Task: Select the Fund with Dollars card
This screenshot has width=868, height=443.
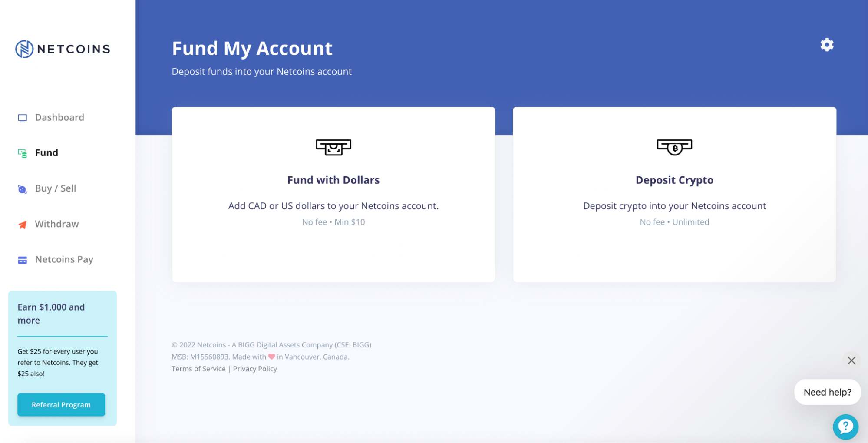Action: [x=333, y=194]
